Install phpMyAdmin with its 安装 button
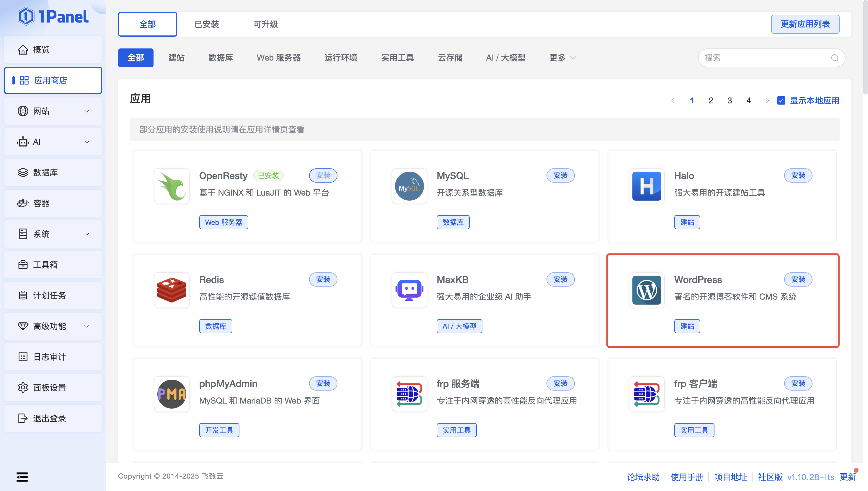This screenshot has height=491, width=868. (x=323, y=383)
